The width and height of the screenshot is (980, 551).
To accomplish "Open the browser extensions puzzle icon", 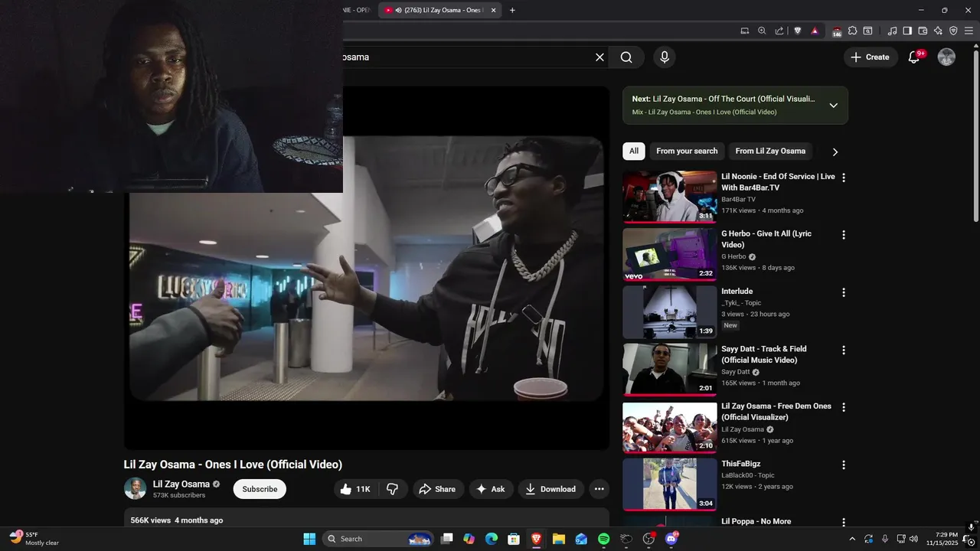I will (852, 31).
